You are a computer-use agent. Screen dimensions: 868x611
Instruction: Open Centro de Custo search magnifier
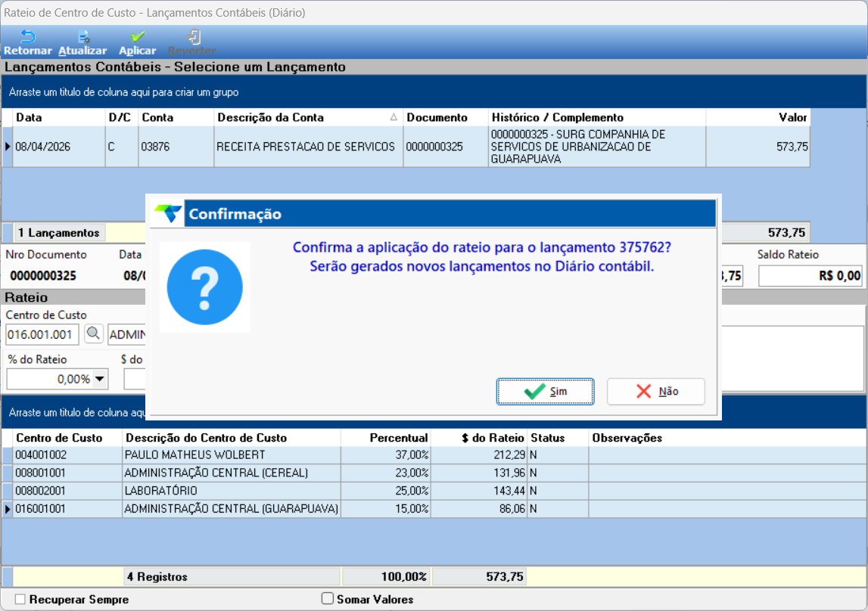(94, 334)
